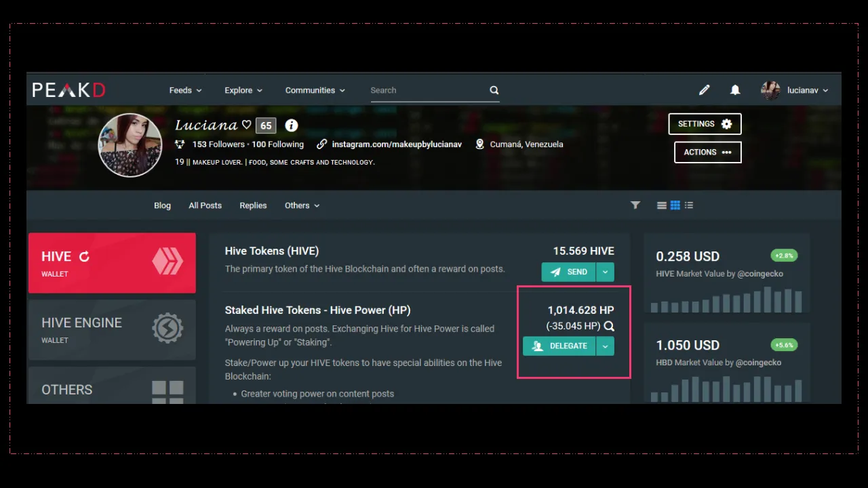The width and height of the screenshot is (868, 488).
Task: Click the Hive Engine gear icon
Action: pyautogui.click(x=167, y=329)
